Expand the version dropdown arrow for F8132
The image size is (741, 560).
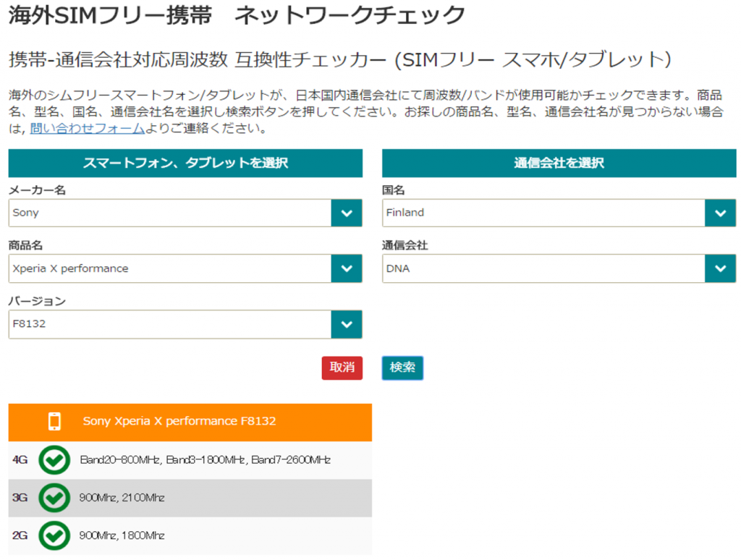pos(347,324)
